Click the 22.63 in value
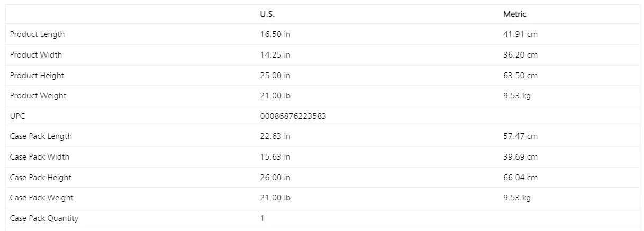The height and width of the screenshot is (231, 644). coord(275,136)
